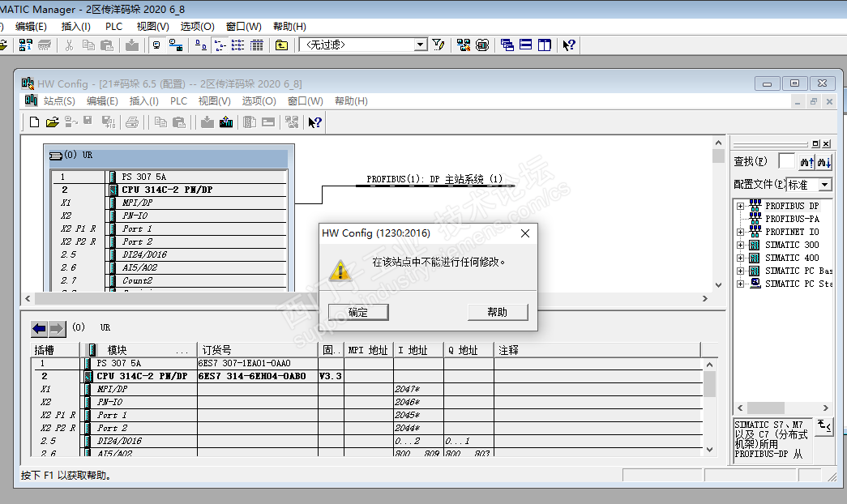
Task: Click the back arrow in module detail pane
Action: 39,328
